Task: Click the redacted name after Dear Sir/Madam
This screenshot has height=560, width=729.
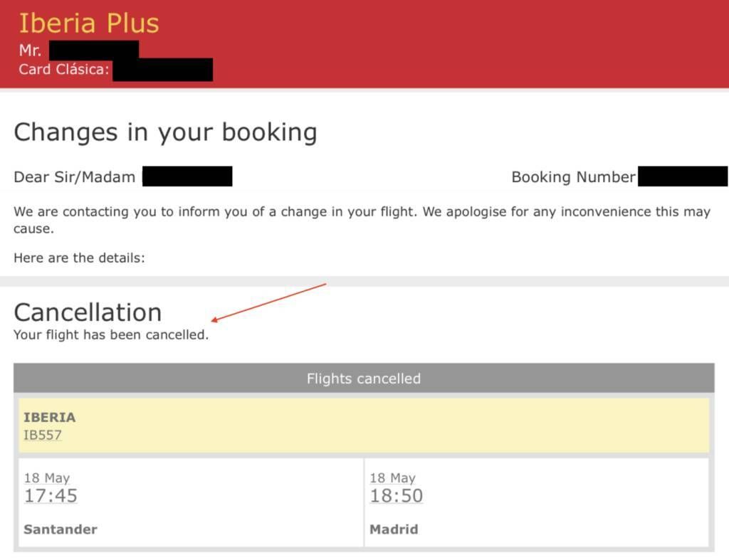Action: click(x=187, y=176)
